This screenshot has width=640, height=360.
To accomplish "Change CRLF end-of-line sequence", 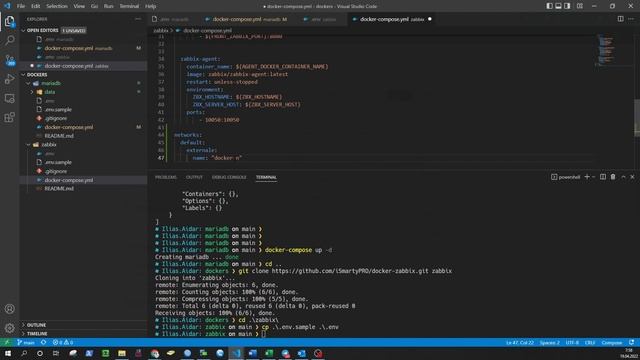I will (590, 342).
